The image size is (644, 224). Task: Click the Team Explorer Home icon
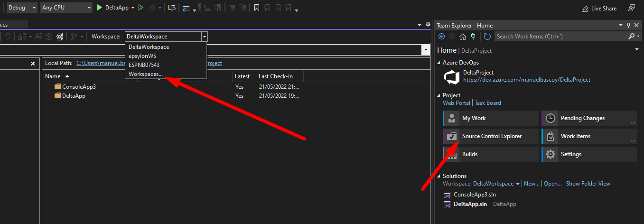[x=463, y=37]
